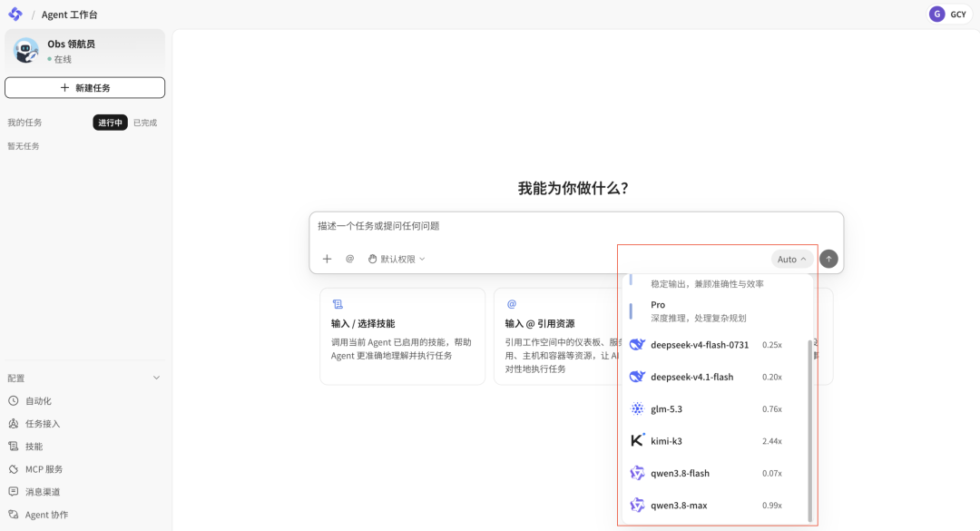The height and width of the screenshot is (531, 980).
Task: Click the 深度推理，处理复杂规划 description
Action: (698, 318)
